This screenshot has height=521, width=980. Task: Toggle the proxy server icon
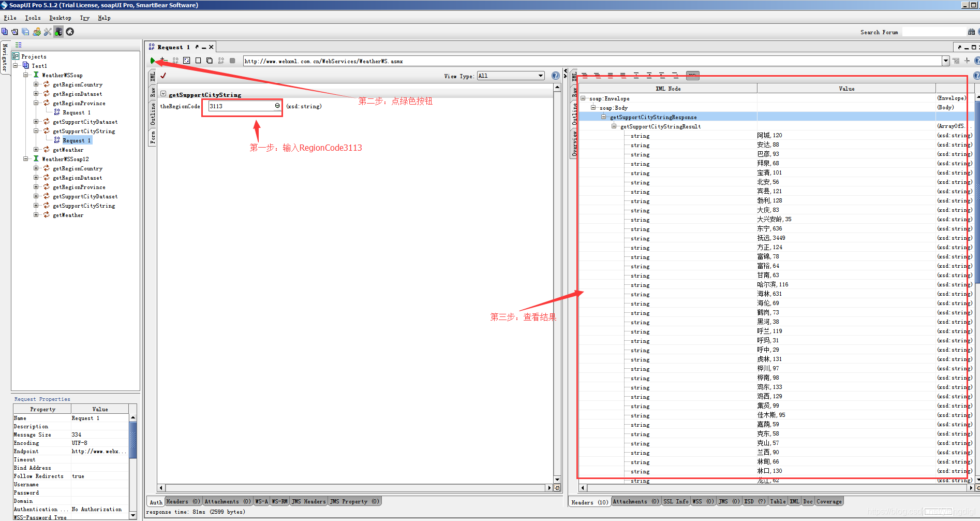pos(58,32)
